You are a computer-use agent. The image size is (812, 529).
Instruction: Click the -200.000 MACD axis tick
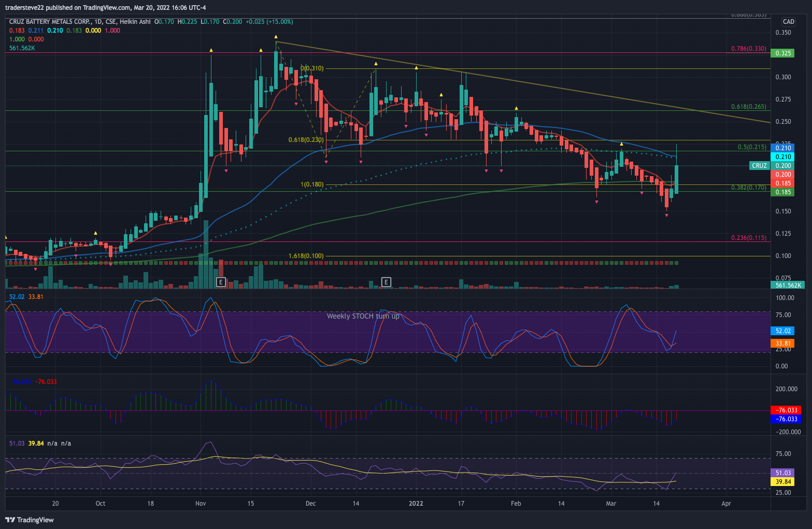(788, 432)
